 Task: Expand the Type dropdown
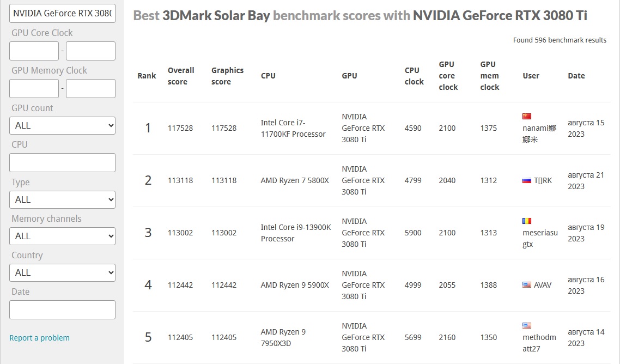tap(63, 200)
